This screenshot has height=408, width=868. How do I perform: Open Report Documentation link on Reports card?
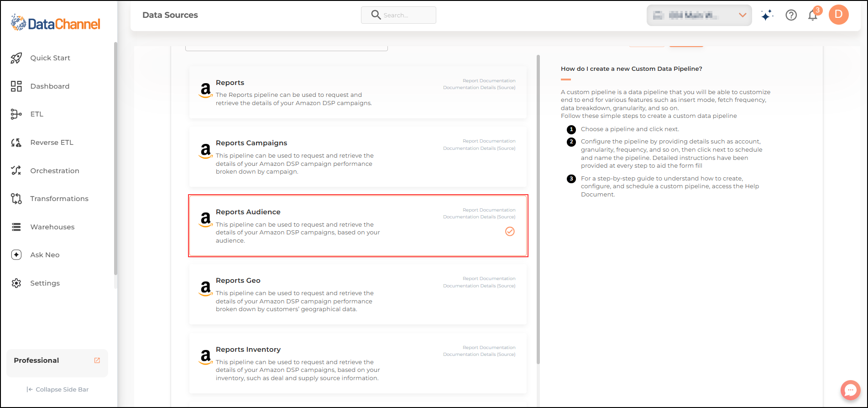point(489,81)
